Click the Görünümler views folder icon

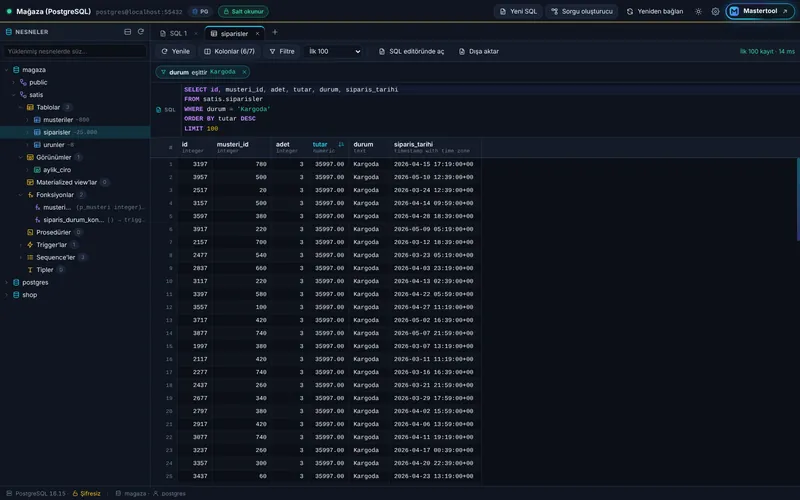[30, 157]
